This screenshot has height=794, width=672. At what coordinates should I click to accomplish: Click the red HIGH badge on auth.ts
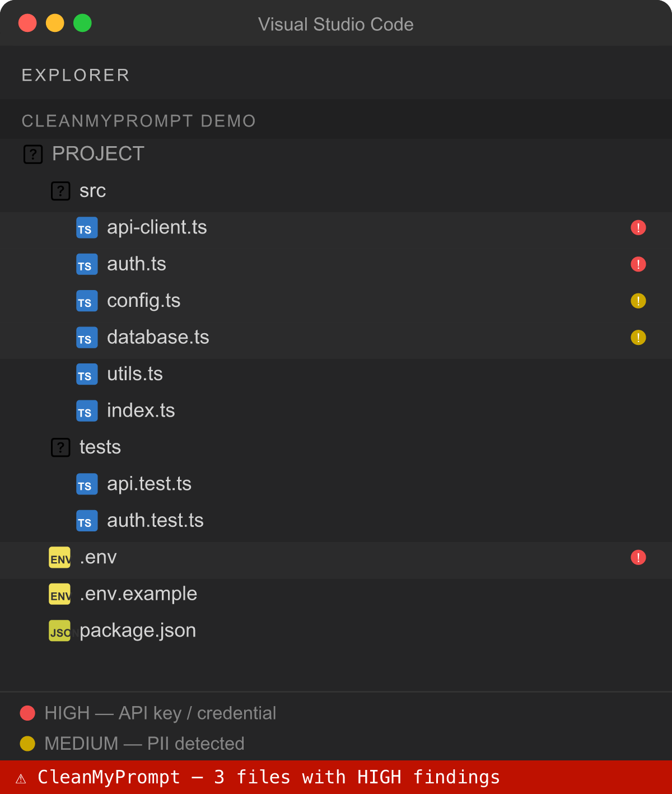tap(638, 264)
